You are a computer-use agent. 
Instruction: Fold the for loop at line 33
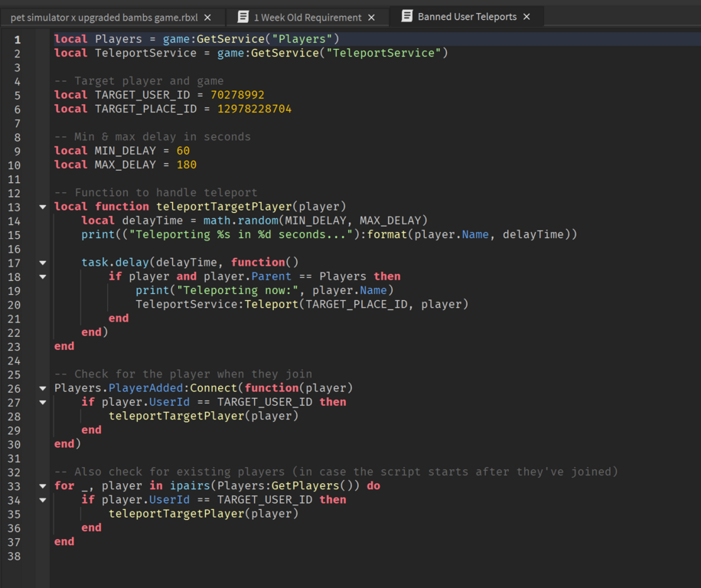43,486
